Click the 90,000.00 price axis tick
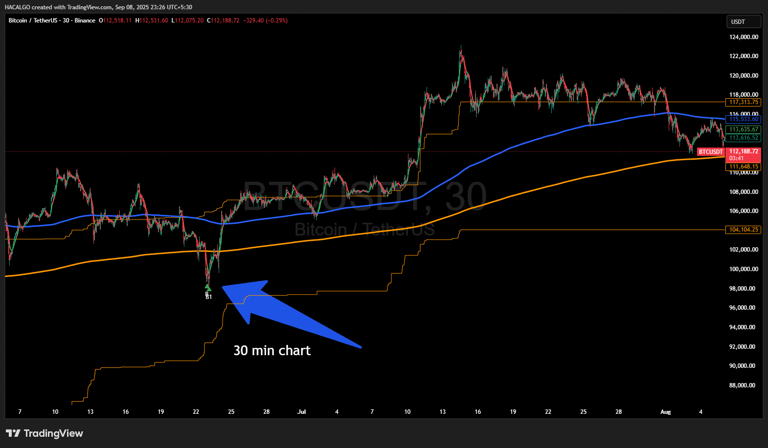Viewport: 768px width, 448px height. click(744, 366)
